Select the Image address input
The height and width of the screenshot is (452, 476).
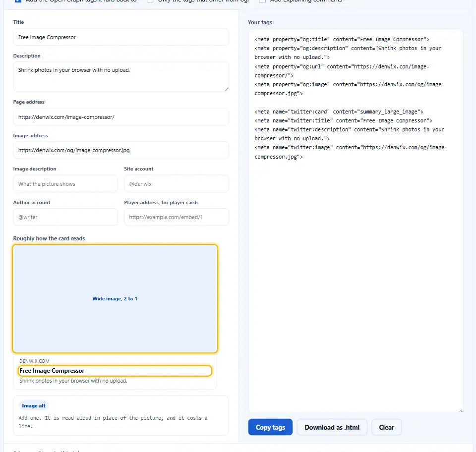(121, 150)
